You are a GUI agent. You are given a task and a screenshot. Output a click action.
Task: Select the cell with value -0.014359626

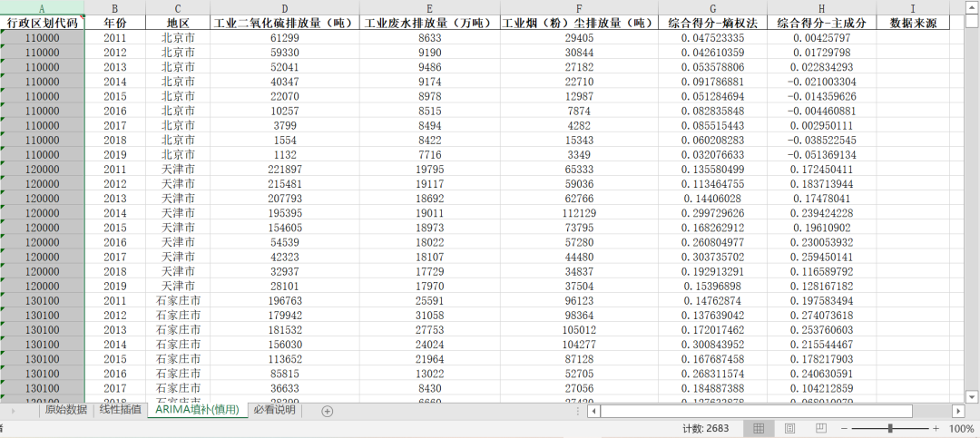(822, 96)
